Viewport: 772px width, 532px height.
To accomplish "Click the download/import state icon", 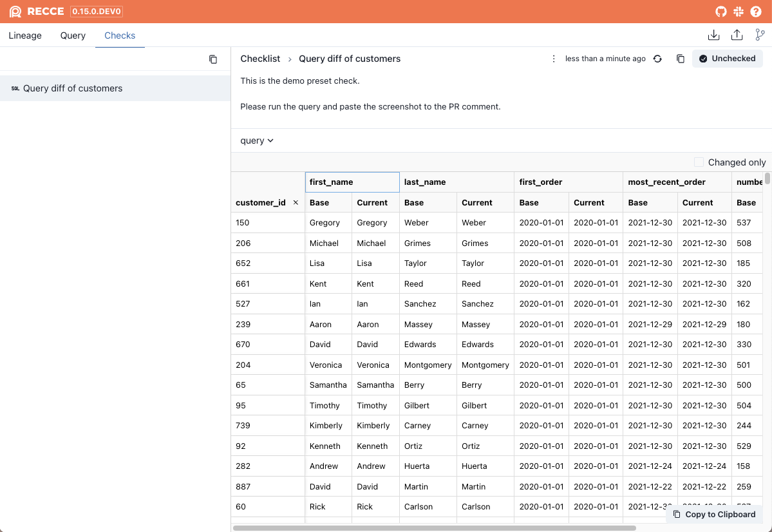I will coord(713,35).
